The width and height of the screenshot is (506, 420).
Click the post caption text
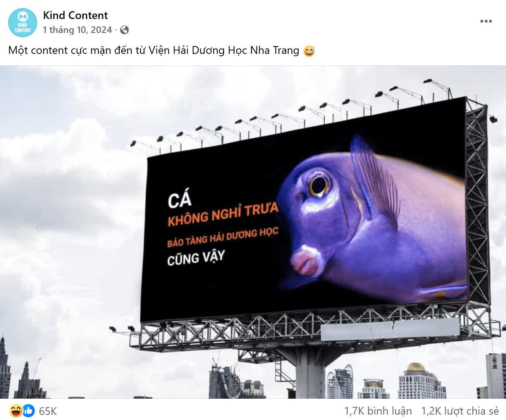click(154, 50)
